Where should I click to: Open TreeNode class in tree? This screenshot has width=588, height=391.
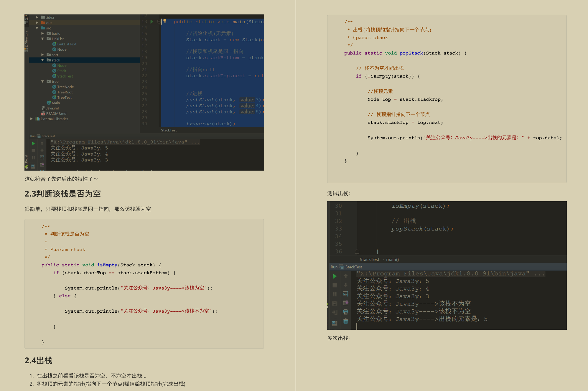65,87
